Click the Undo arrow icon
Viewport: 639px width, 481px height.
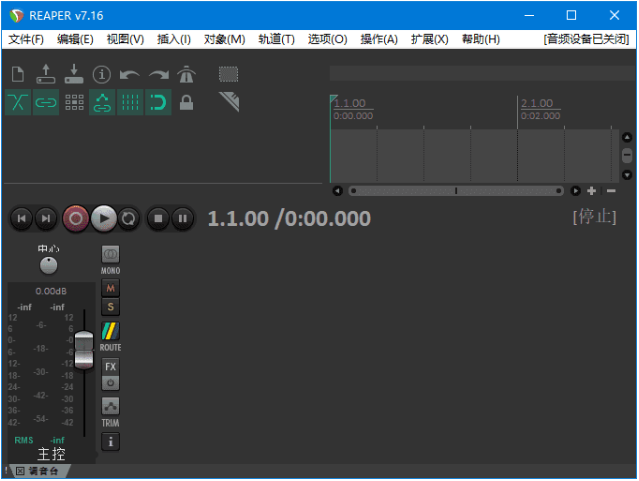[130, 75]
